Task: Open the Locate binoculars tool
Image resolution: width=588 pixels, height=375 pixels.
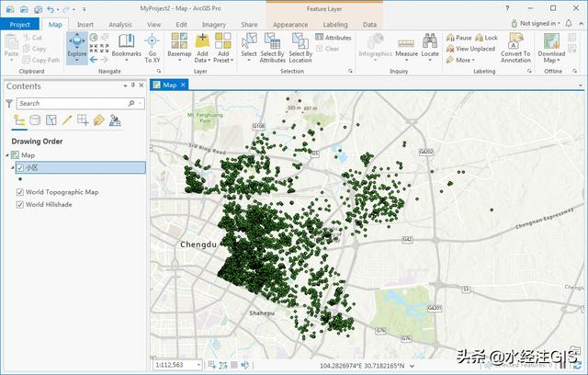Action: (430, 47)
